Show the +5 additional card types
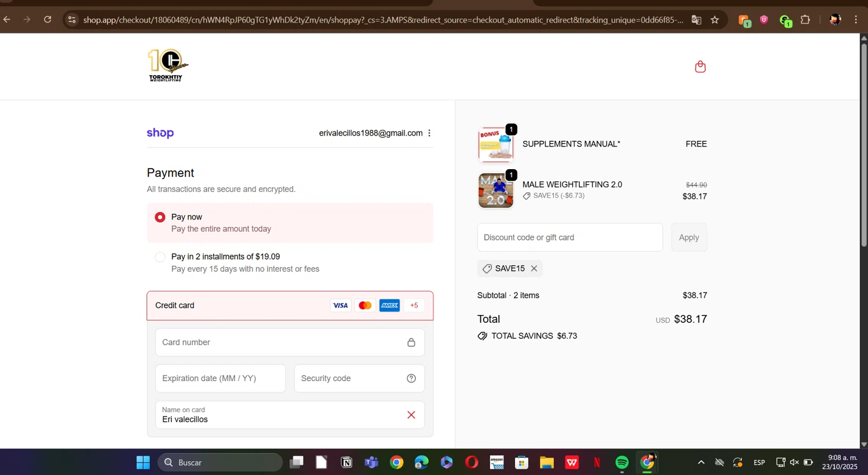 414,305
